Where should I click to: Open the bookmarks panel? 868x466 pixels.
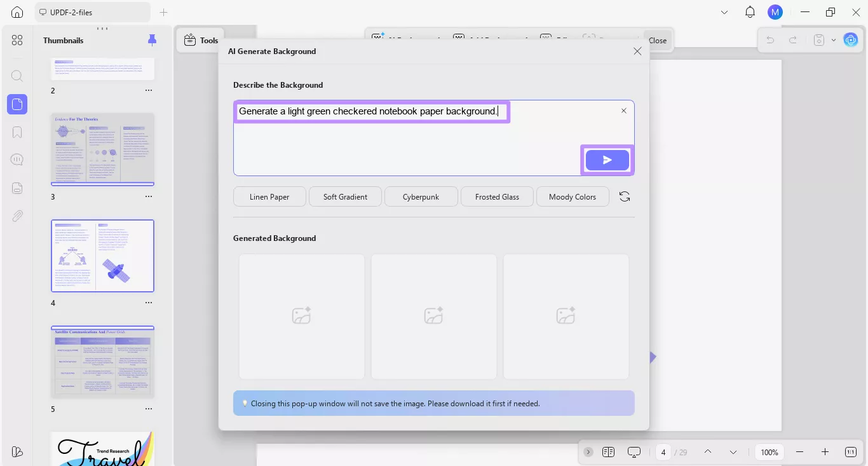pos(17,132)
